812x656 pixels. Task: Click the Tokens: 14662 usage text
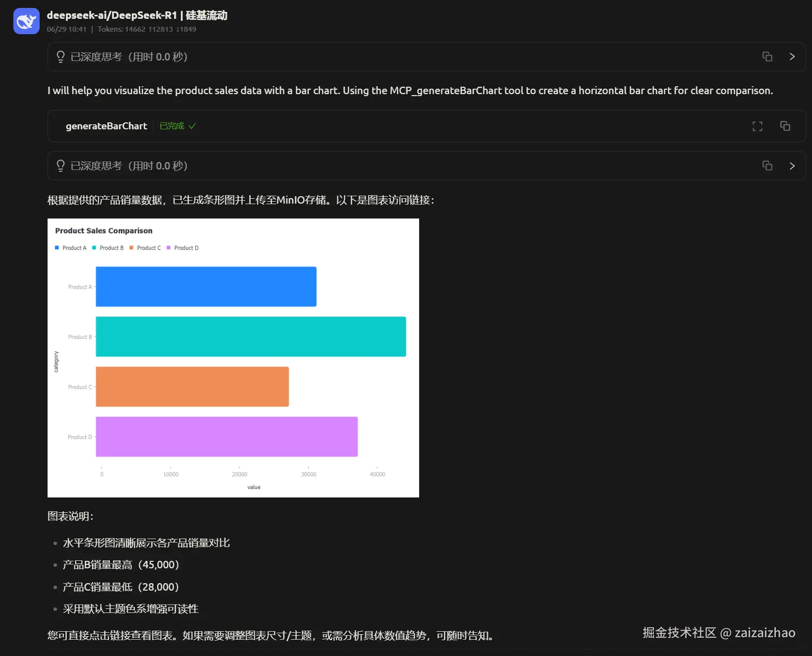(x=147, y=29)
